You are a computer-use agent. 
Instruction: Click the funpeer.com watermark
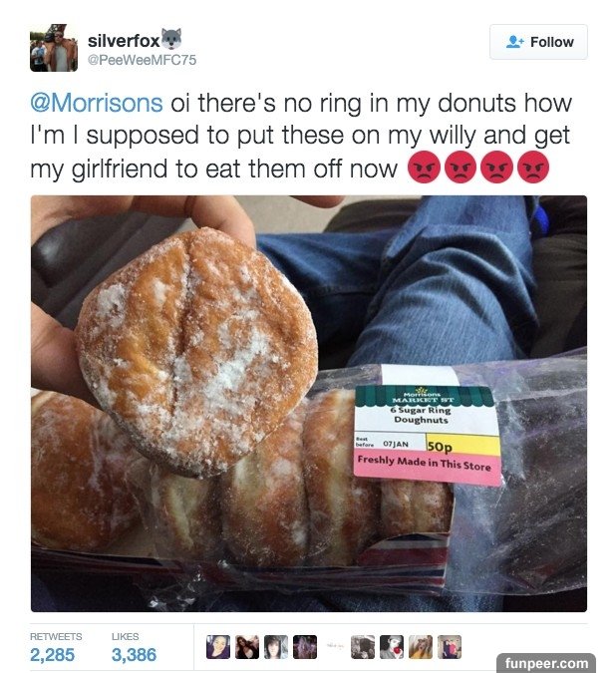click(x=546, y=663)
